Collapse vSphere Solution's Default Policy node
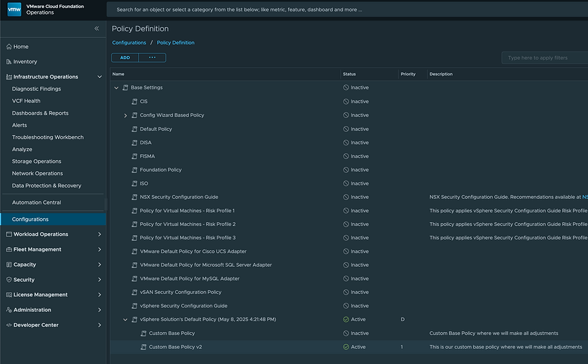 [x=125, y=320]
